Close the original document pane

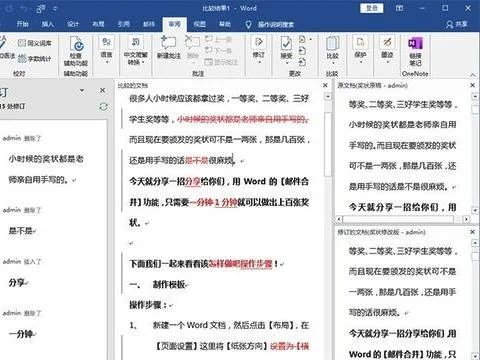(x=473, y=85)
